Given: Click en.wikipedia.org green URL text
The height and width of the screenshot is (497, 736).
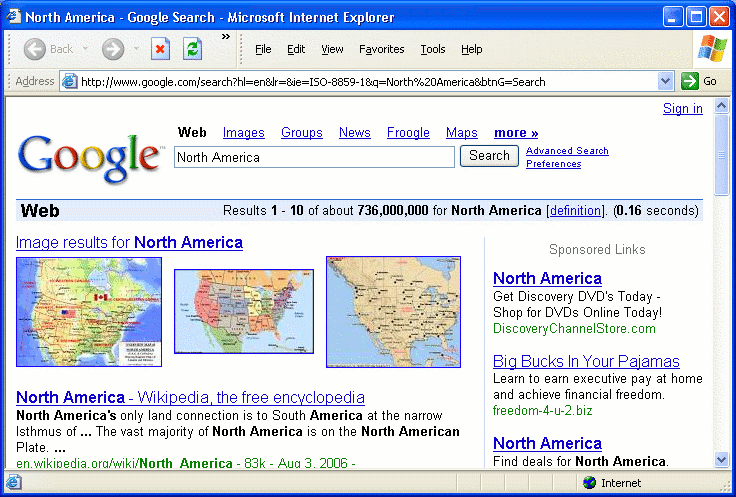Looking at the screenshot, I should [124, 463].
